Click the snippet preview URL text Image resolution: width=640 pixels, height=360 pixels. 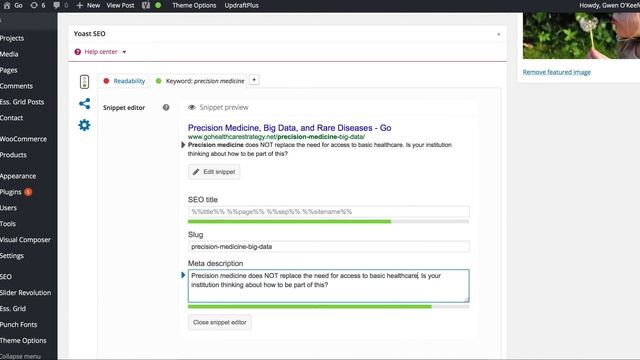point(276,137)
